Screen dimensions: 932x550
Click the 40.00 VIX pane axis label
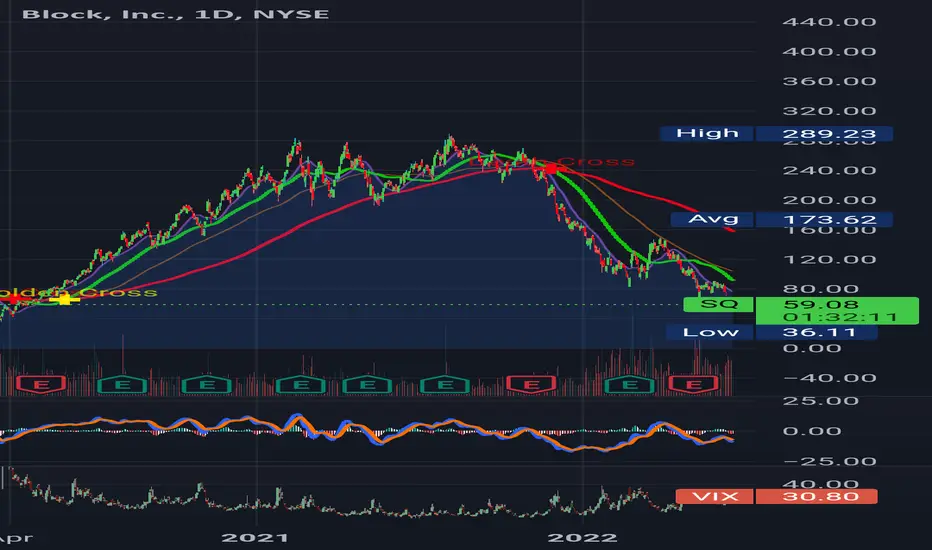coord(820,483)
